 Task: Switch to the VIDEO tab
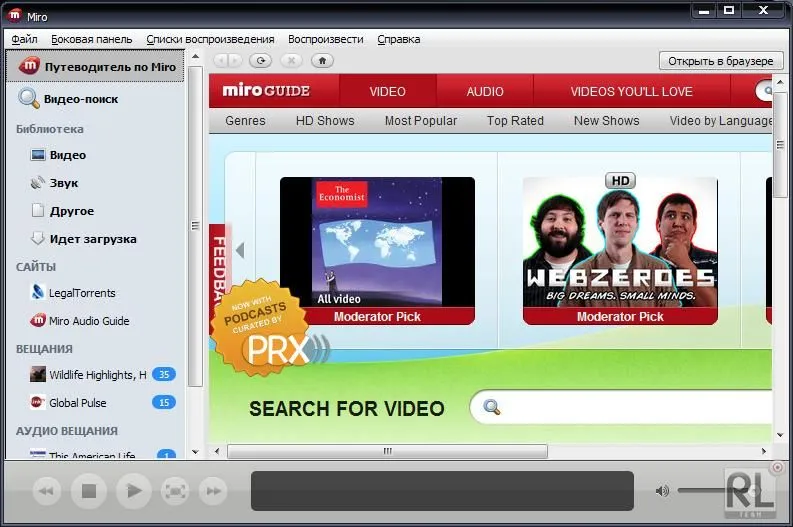[387, 92]
